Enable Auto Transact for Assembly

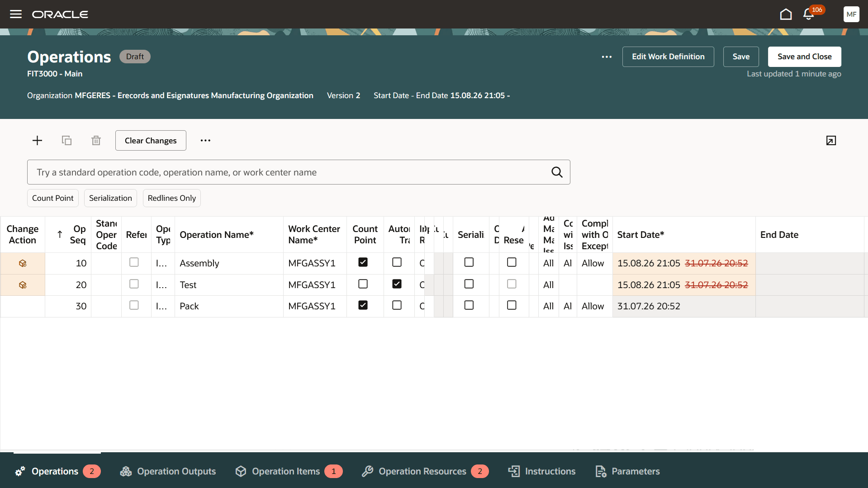click(397, 262)
